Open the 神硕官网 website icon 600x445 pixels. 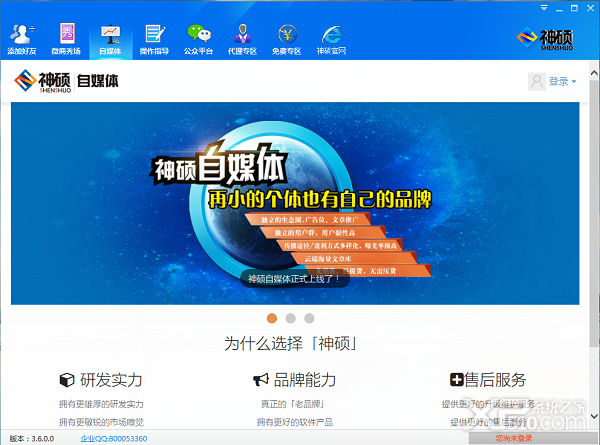tap(331, 39)
